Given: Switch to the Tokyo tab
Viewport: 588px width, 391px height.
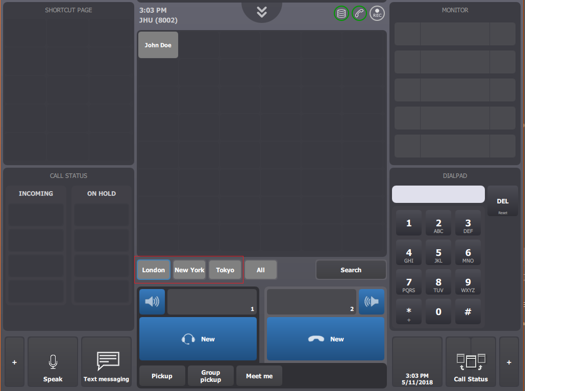Looking at the screenshot, I should (225, 270).
